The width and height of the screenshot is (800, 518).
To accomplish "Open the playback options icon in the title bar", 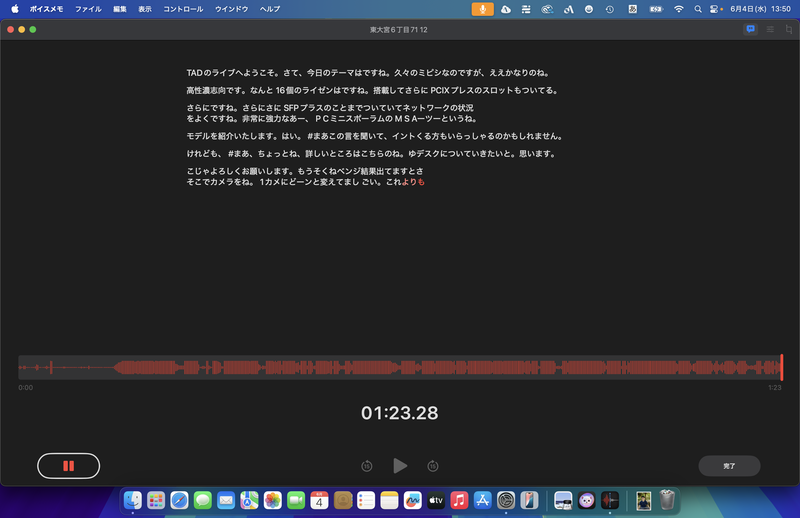I will (770, 30).
